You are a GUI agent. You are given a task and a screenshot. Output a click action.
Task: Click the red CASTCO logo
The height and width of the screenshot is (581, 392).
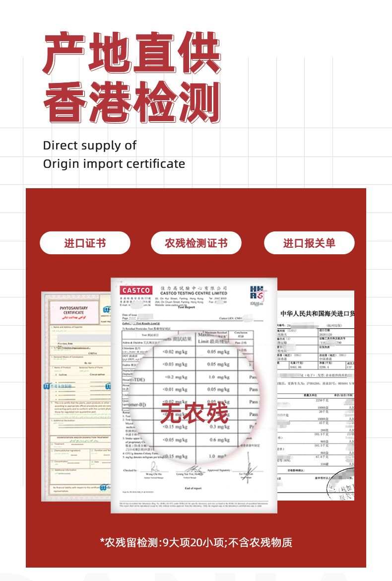coord(136,290)
